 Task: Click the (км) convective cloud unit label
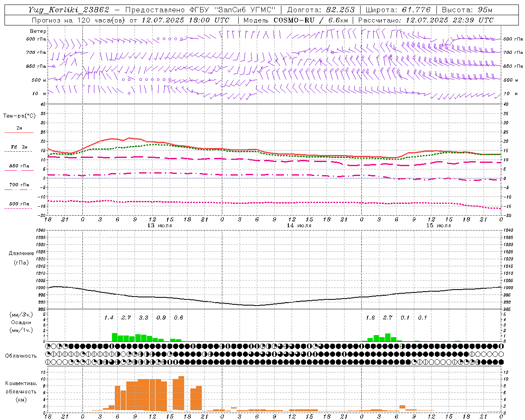(x=21, y=399)
